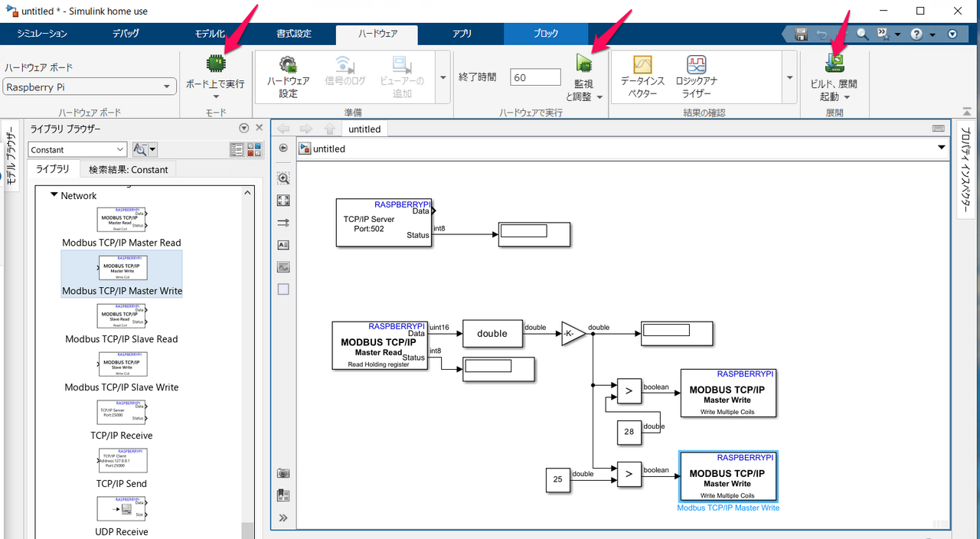Launch the Data Inspector (データインスペクター)

(642, 65)
